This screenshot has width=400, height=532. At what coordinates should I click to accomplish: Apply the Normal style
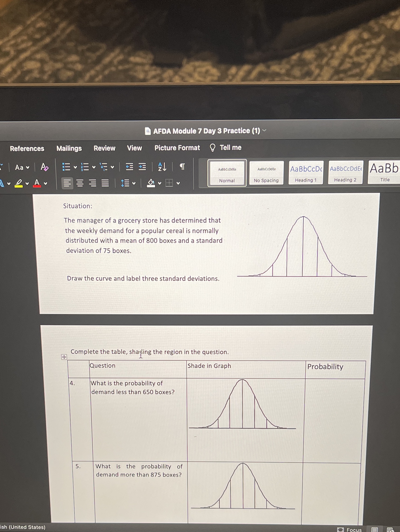(x=227, y=173)
